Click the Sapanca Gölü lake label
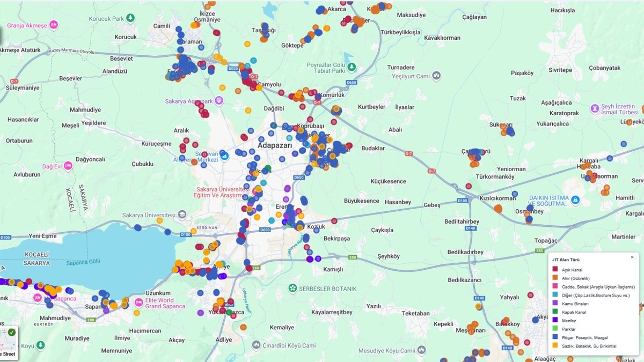This screenshot has width=644, height=362. (83, 263)
